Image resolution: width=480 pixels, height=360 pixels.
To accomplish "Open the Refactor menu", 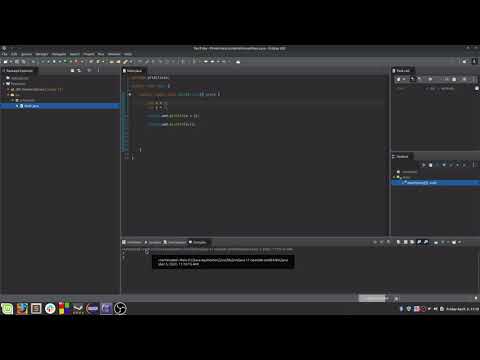I will coord(42,54).
